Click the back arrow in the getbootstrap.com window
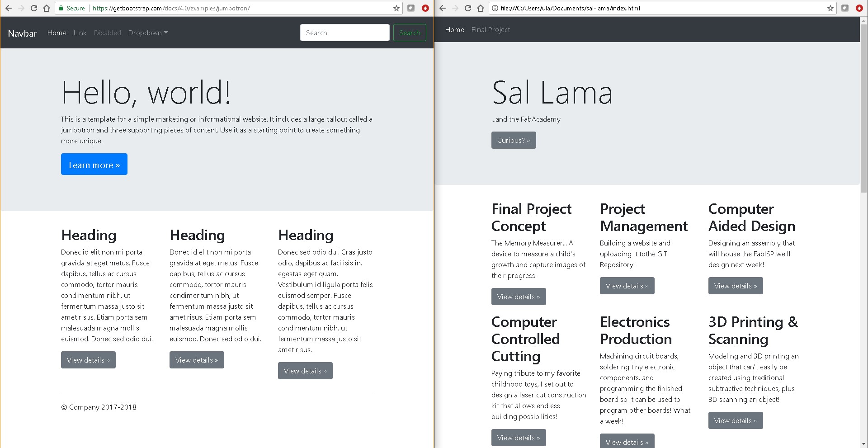The height and width of the screenshot is (448, 868). (x=9, y=8)
